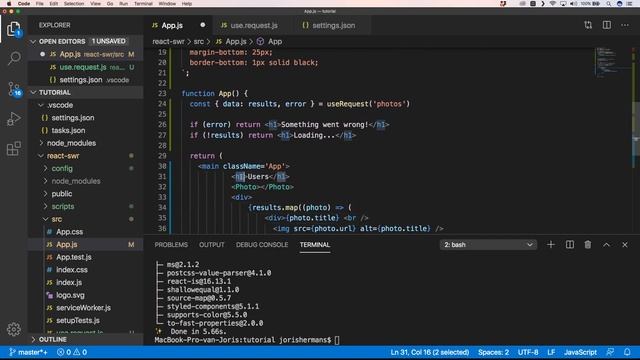Open the feedback icon in status bar
Image resolution: width=640 pixels, height=360 pixels.
click(x=610, y=352)
